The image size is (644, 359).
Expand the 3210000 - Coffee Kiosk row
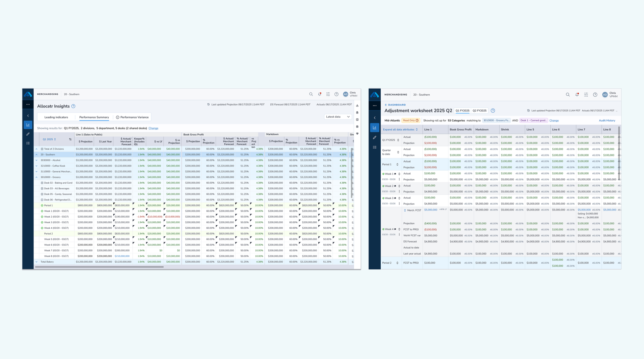(x=37, y=166)
